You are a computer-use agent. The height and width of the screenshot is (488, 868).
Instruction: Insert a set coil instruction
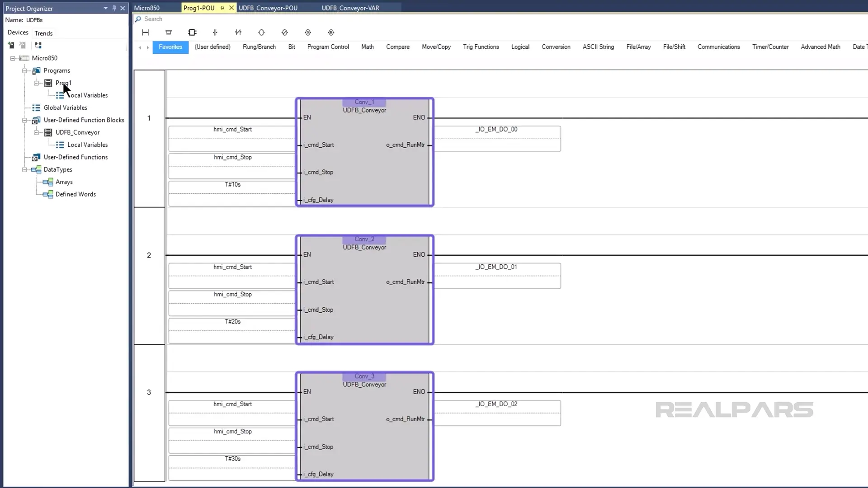308,33
